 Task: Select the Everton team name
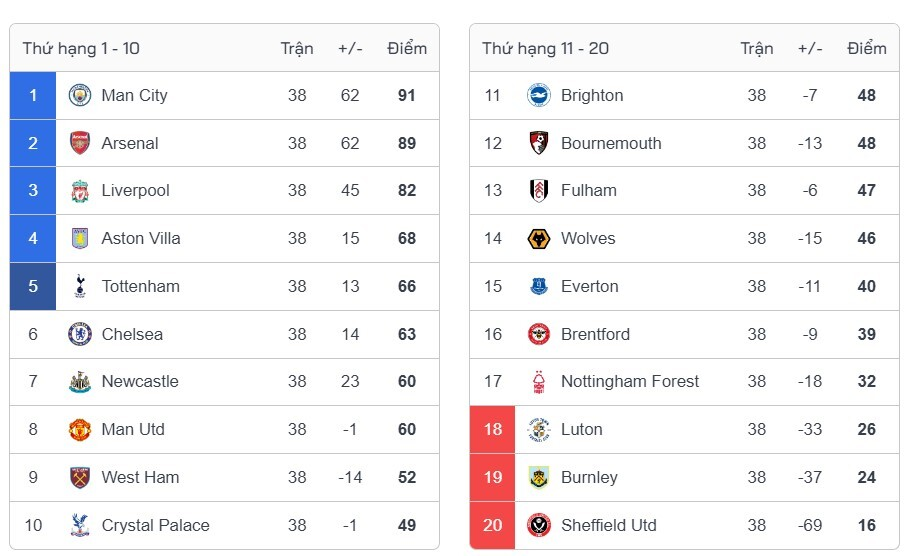point(589,286)
